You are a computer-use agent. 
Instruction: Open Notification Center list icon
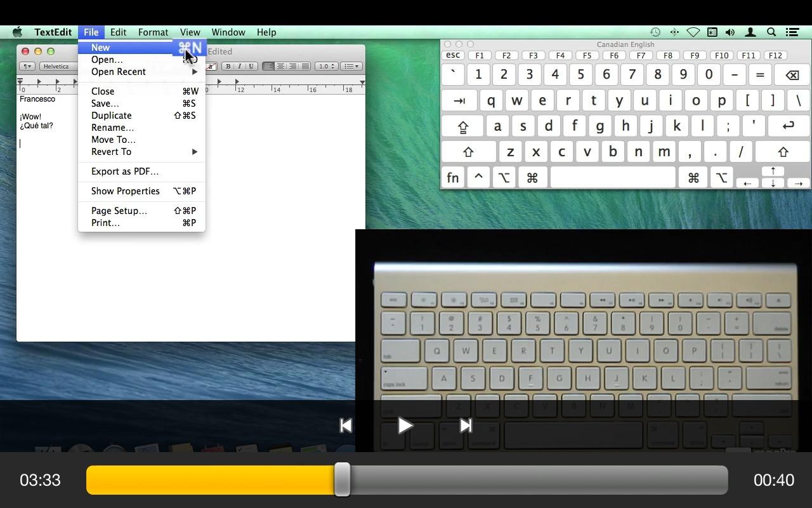pos(792,32)
